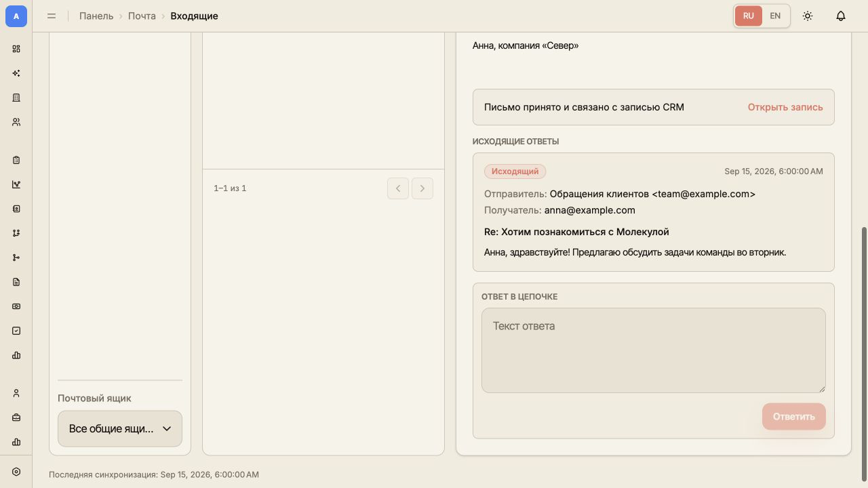Open the dashboard grid icon in the sidebar
The width and height of the screenshot is (868, 488).
pos(16,49)
